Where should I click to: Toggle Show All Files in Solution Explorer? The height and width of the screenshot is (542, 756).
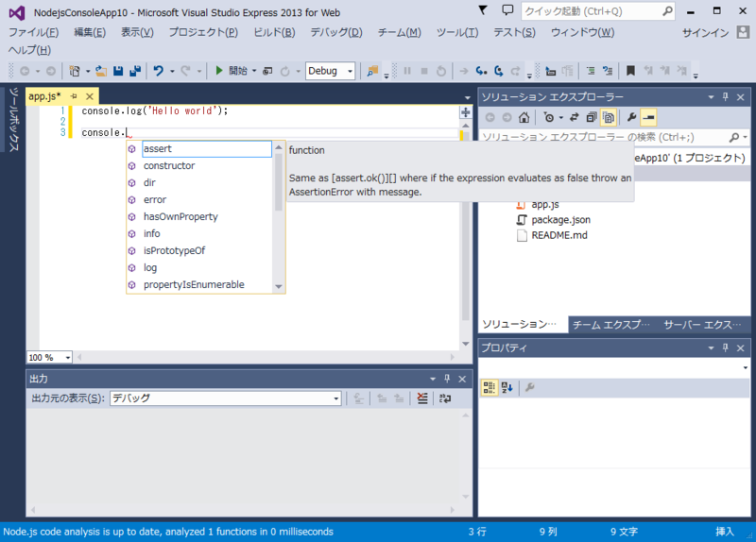(x=609, y=117)
